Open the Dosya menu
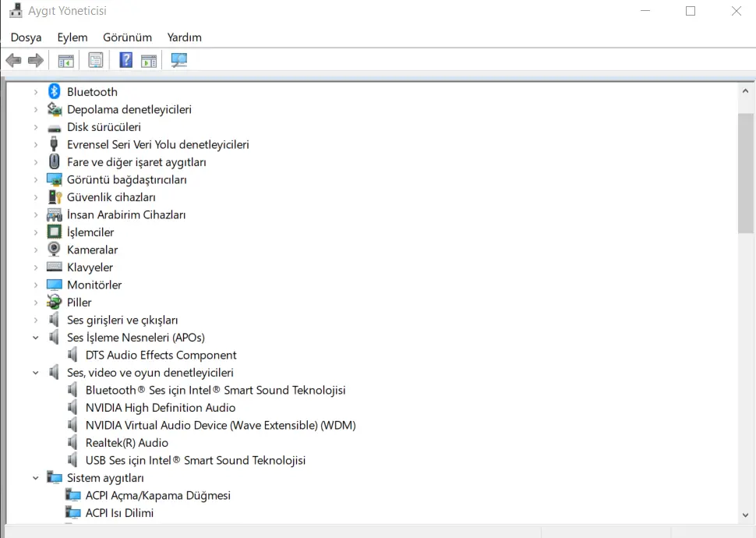 26,37
